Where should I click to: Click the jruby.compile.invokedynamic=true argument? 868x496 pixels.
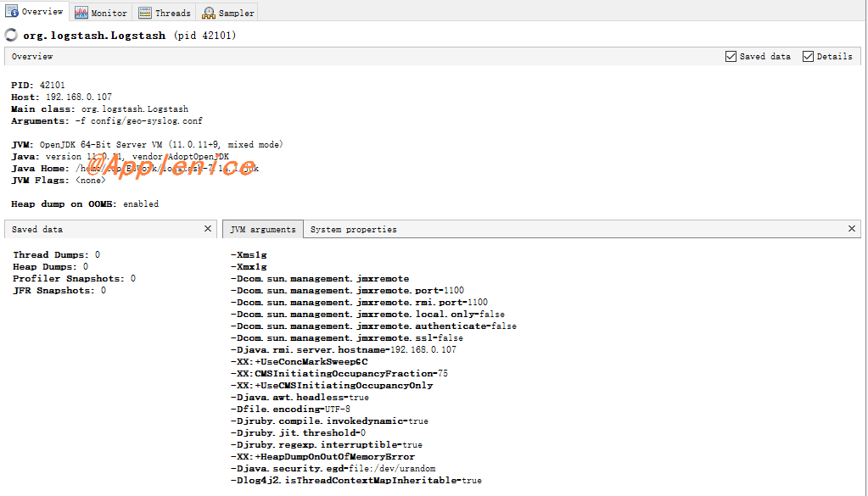329,421
